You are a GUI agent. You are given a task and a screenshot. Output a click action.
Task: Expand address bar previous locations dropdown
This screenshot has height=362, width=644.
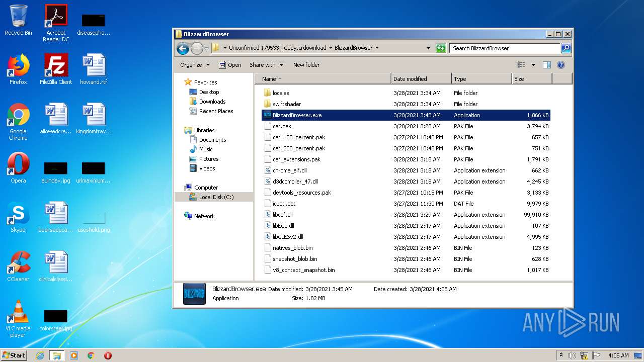coord(428,48)
